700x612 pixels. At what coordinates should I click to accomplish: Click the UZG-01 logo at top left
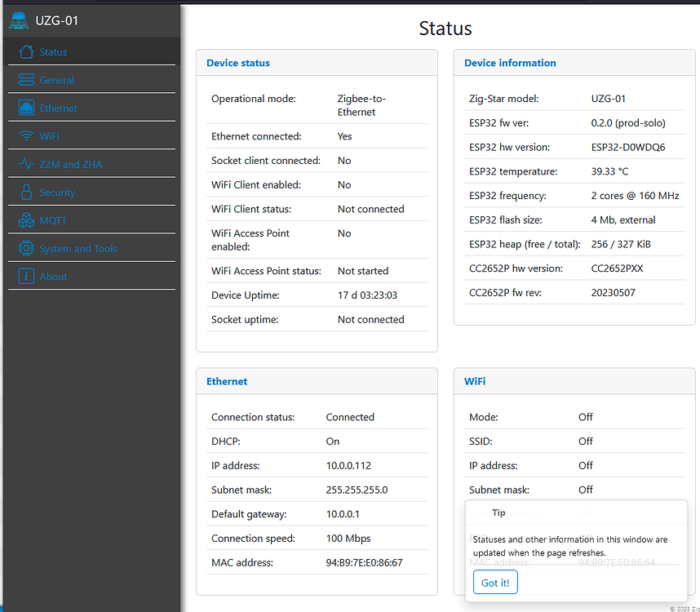pos(49,20)
